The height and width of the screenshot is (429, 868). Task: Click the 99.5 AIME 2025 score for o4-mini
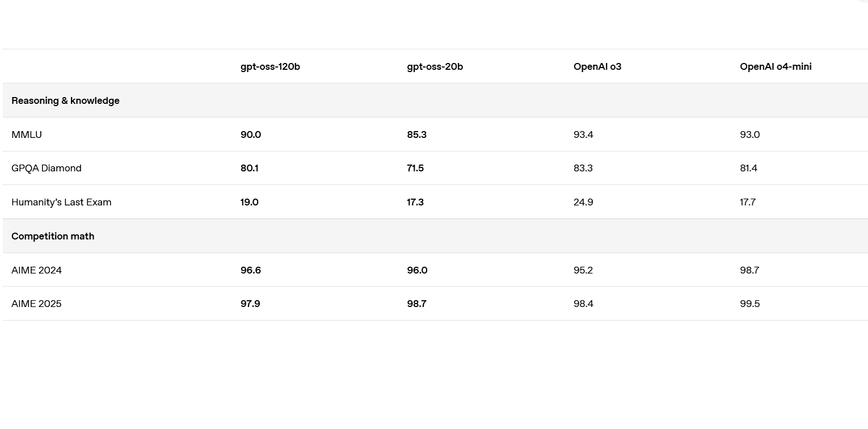(749, 304)
